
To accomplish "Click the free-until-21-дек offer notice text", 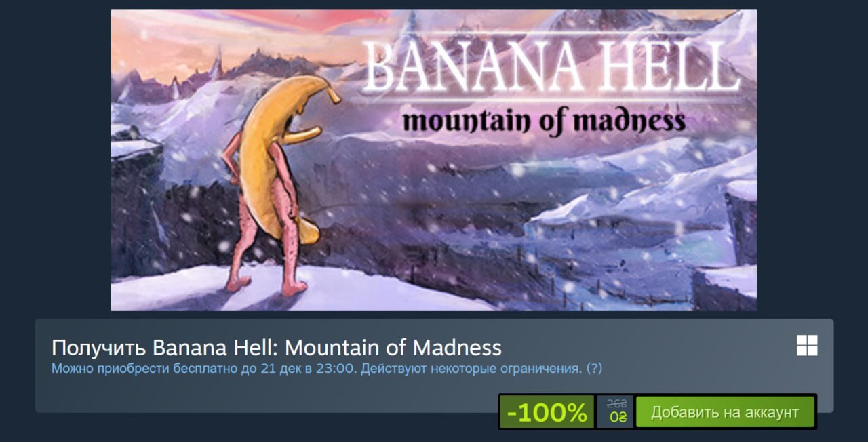I will coord(327,369).
